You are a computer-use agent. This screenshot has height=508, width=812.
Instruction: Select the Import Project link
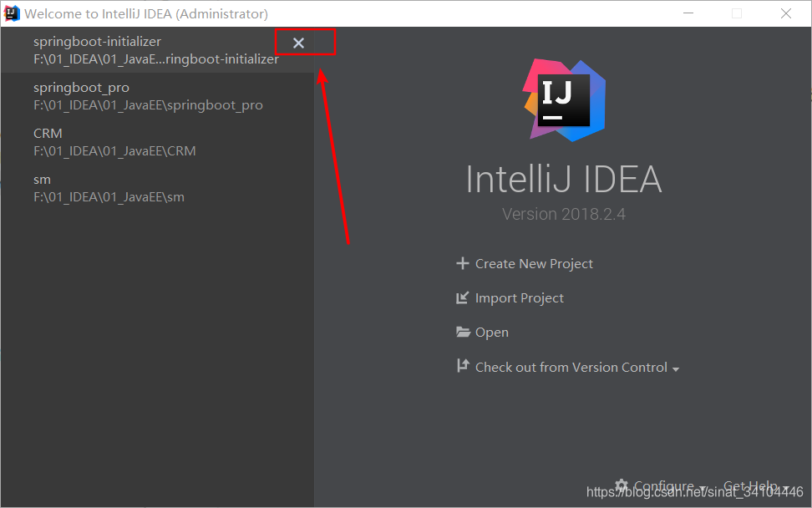[x=519, y=297]
